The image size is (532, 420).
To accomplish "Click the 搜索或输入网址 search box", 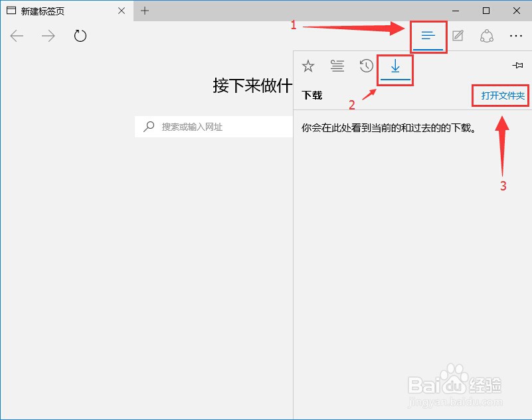I will tap(214, 127).
